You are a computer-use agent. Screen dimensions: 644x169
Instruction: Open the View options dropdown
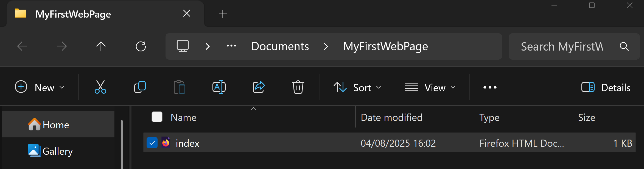click(430, 87)
